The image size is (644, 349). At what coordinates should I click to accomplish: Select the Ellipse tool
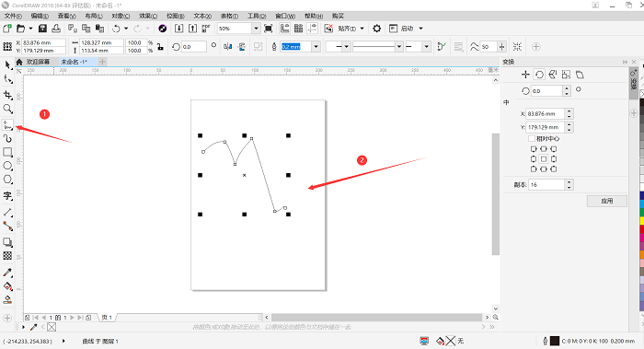[7, 166]
